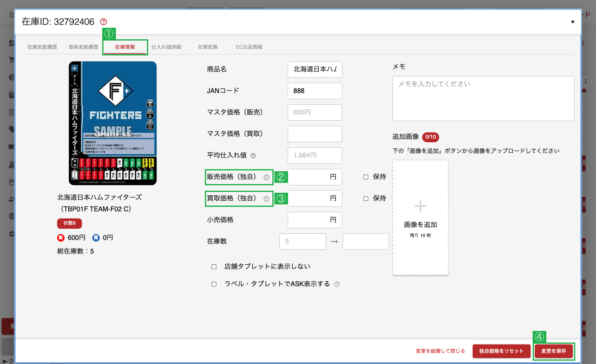Click 変更を破棄して閉じる link

tap(440, 351)
